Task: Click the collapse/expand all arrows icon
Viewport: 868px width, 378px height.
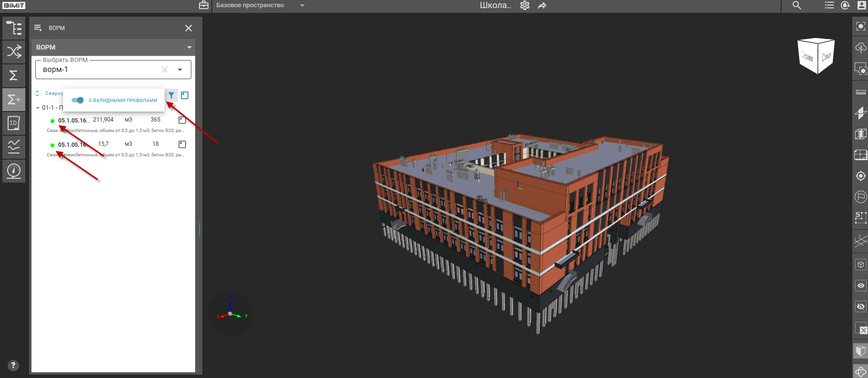Action: (37, 93)
